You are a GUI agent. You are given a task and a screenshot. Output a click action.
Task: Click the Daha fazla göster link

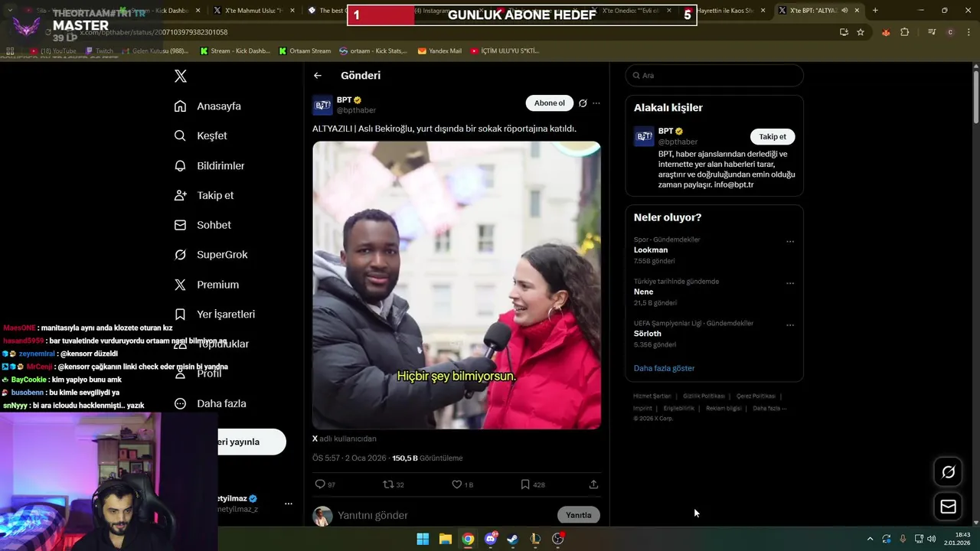(x=664, y=368)
